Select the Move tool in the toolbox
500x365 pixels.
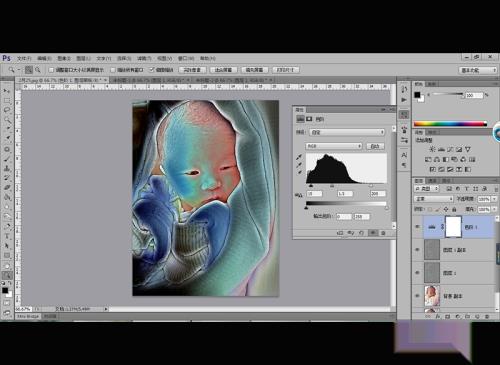point(7,91)
